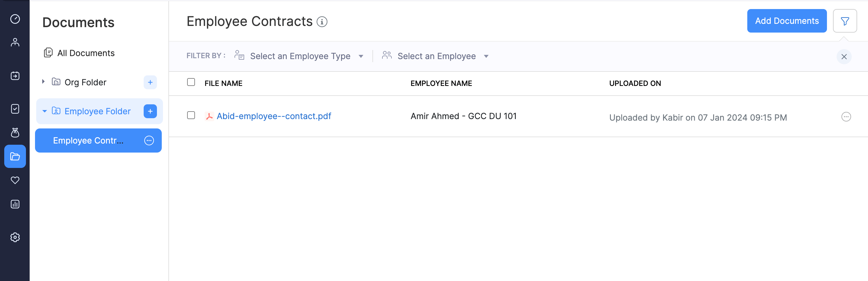Screen dimensions: 868x281
Task: Open the money bag icon in sidebar
Action: (x=15, y=133)
